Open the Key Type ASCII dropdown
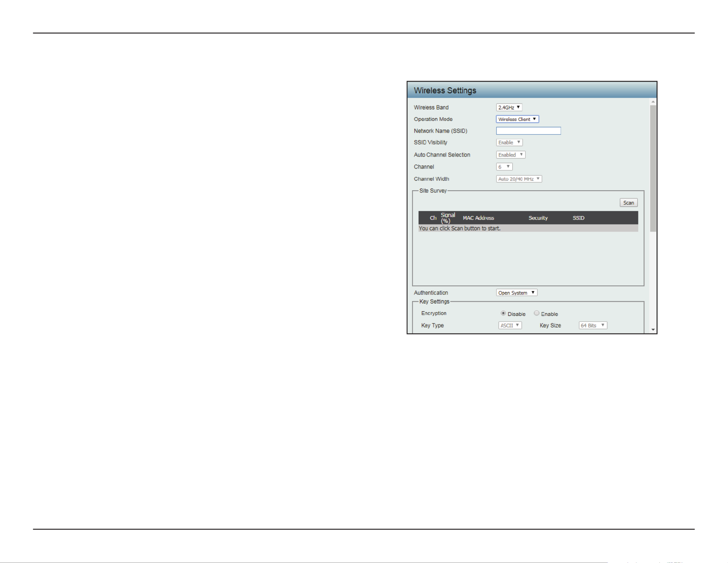Screen dimensions: 728x563 (x=510, y=325)
